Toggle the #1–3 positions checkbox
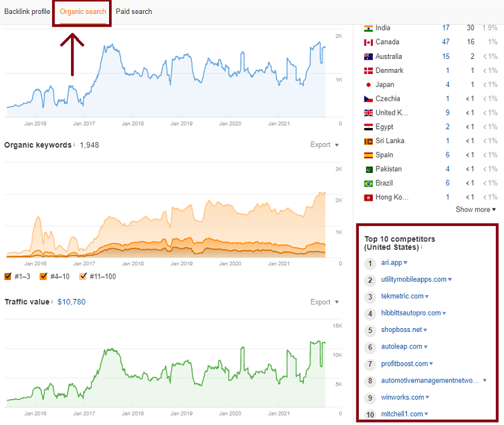This screenshot has height=425, width=504. [x=8, y=276]
